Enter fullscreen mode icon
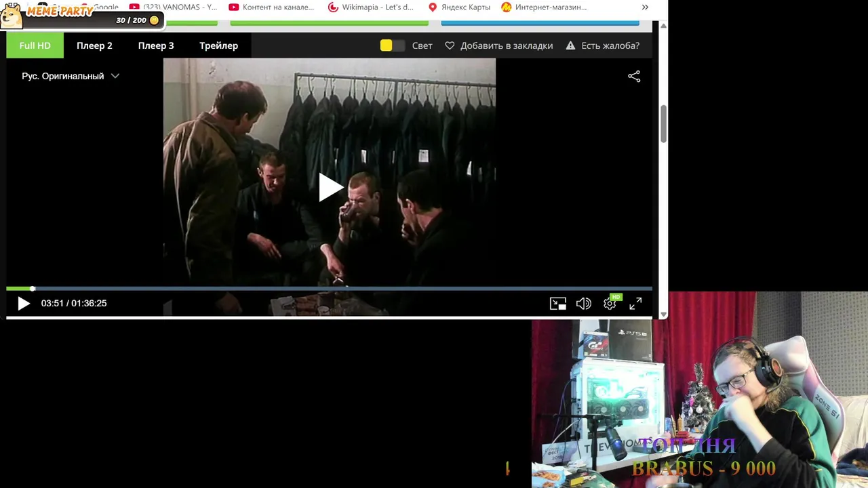Image resolution: width=868 pixels, height=488 pixels. 635,304
